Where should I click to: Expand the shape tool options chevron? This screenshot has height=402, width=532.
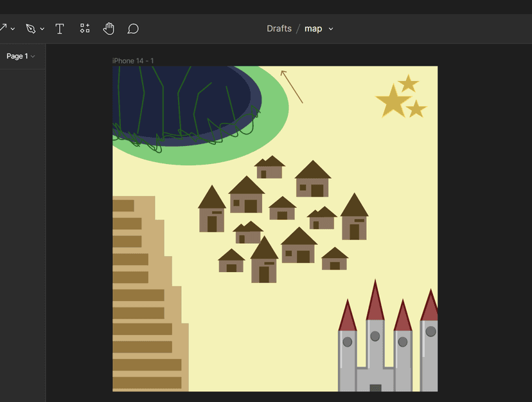tap(13, 29)
